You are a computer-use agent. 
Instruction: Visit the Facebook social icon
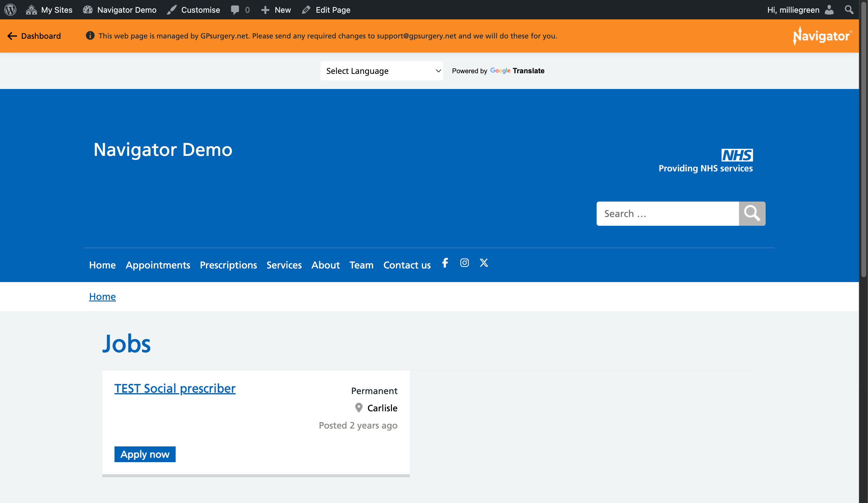(x=445, y=263)
